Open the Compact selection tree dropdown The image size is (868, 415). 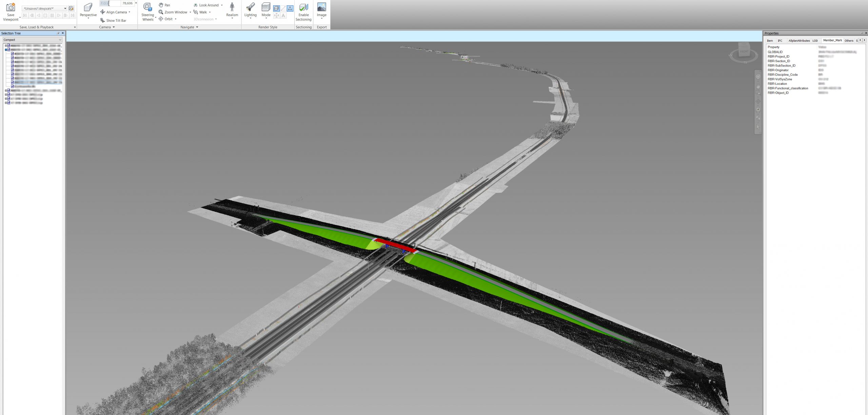(x=32, y=40)
